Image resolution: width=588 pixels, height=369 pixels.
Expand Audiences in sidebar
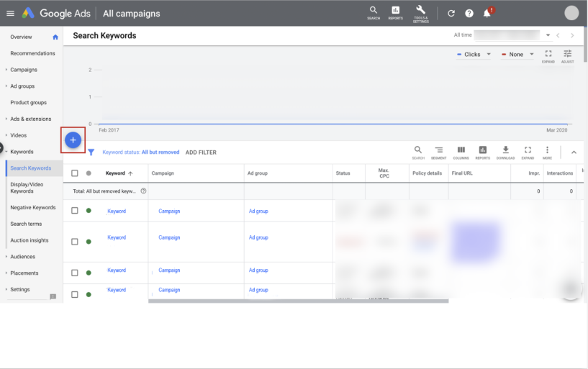(x=6, y=257)
